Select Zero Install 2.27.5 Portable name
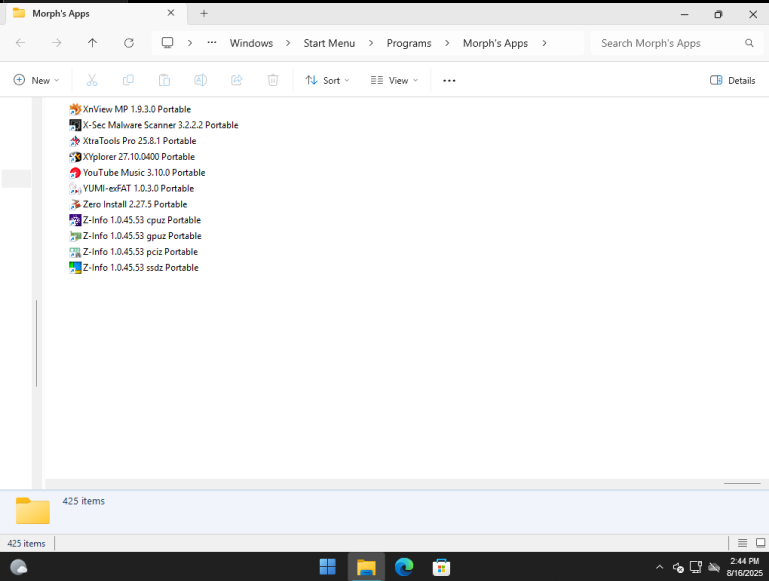This screenshot has width=769, height=581. tap(135, 204)
